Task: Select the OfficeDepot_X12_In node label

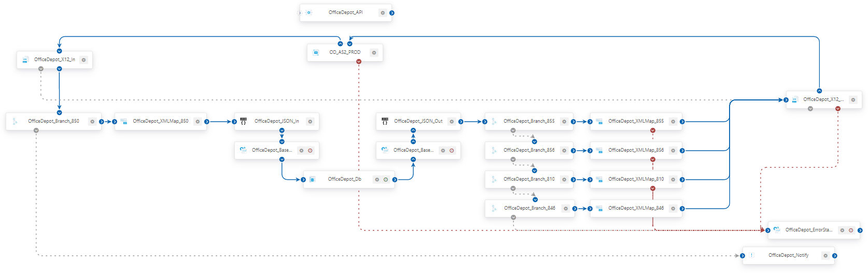Action: pos(54,60)
